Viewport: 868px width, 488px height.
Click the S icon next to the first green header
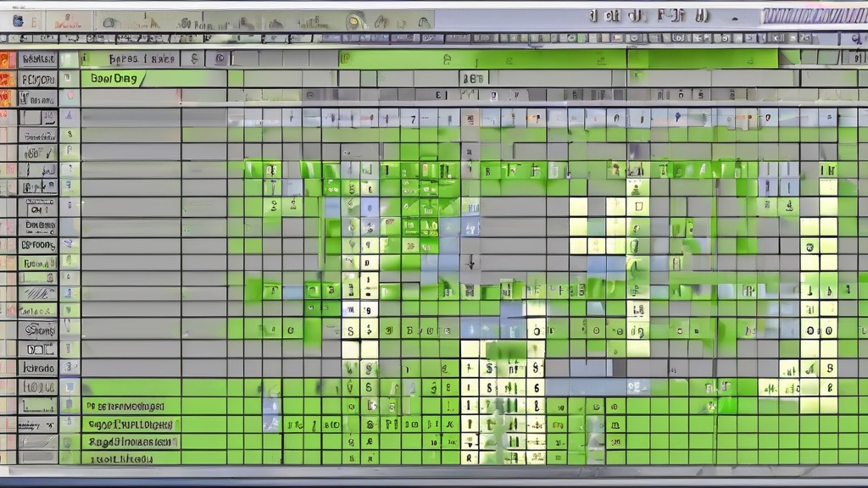194,58
